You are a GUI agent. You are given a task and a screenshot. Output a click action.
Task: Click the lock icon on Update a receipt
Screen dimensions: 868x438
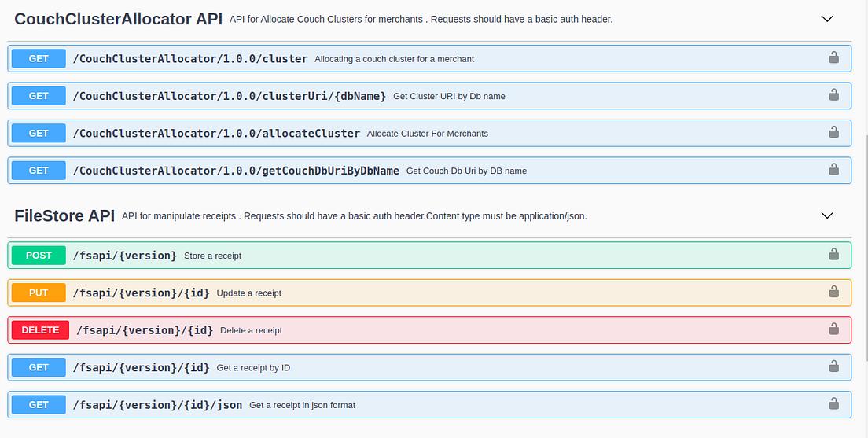coord(833,291)
